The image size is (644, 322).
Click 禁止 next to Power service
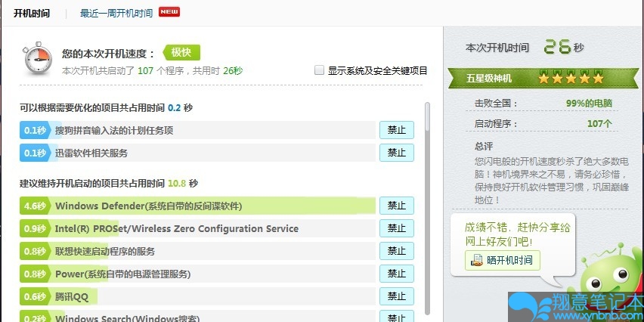click(x=396, y=274)
